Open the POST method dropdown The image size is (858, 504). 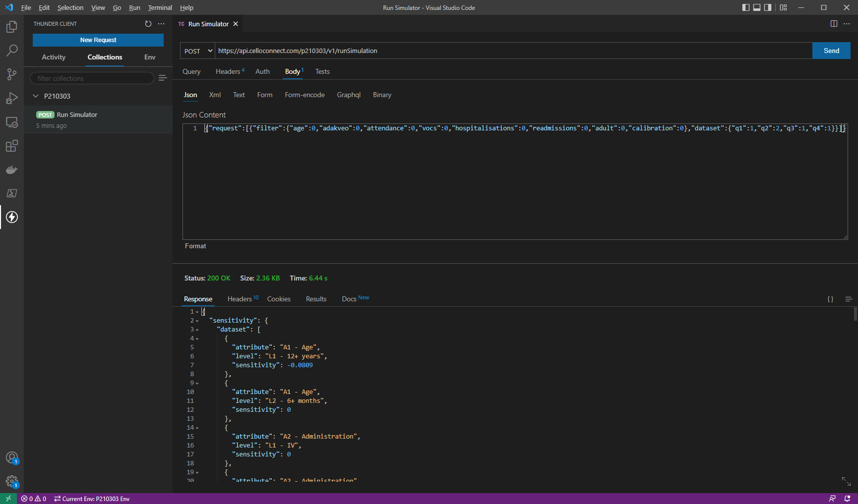tap(198, 51)
